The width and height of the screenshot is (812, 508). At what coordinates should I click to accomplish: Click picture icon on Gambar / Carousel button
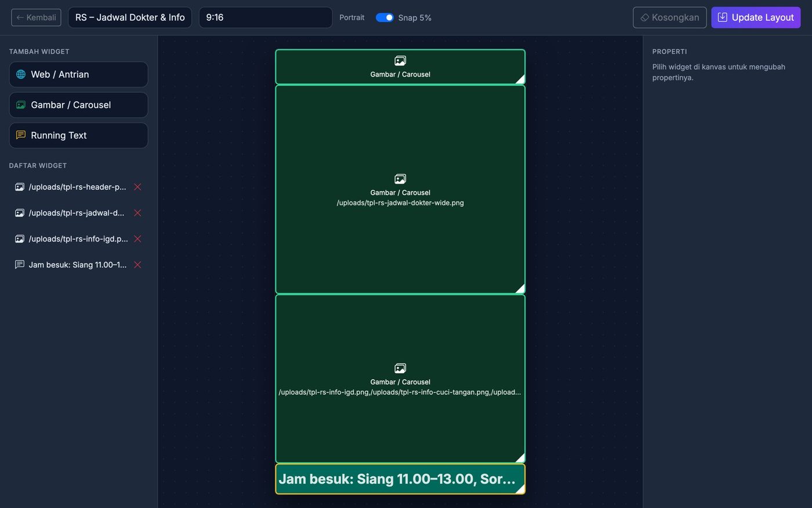21,105
